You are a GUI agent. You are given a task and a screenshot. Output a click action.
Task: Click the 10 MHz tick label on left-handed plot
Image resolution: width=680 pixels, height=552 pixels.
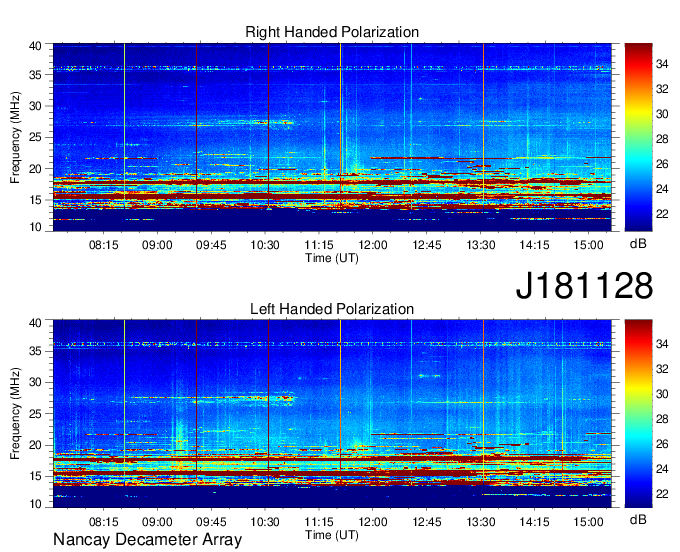[35, 504]
